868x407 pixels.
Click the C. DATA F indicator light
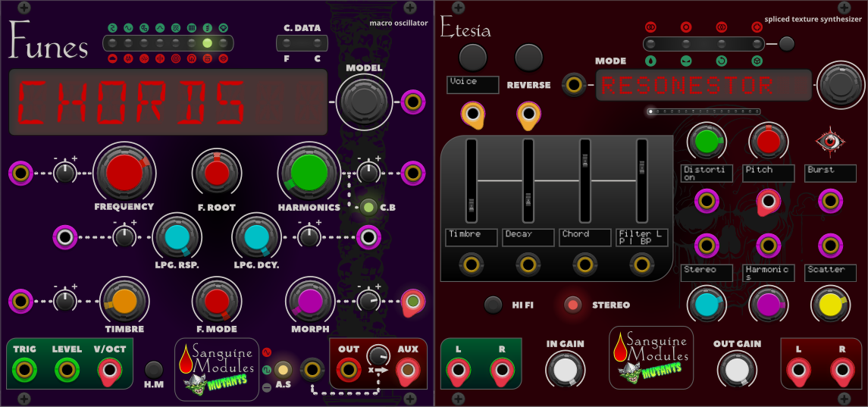287,43
